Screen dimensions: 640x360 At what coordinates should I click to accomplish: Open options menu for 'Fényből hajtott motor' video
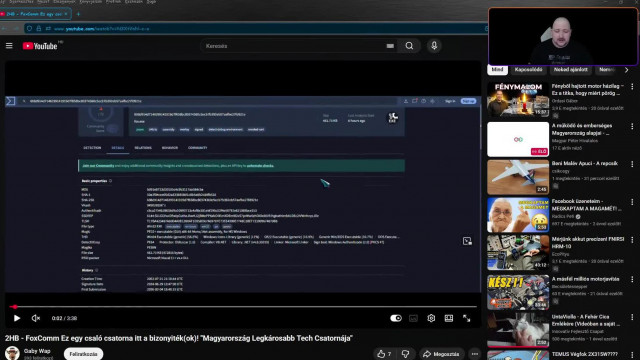pyautogui.click(x=632, y=87)
